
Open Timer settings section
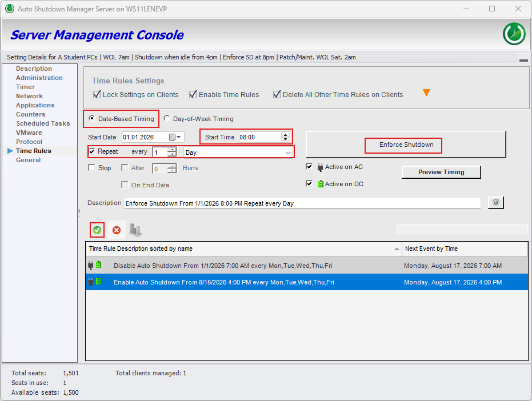click(26, 87)
